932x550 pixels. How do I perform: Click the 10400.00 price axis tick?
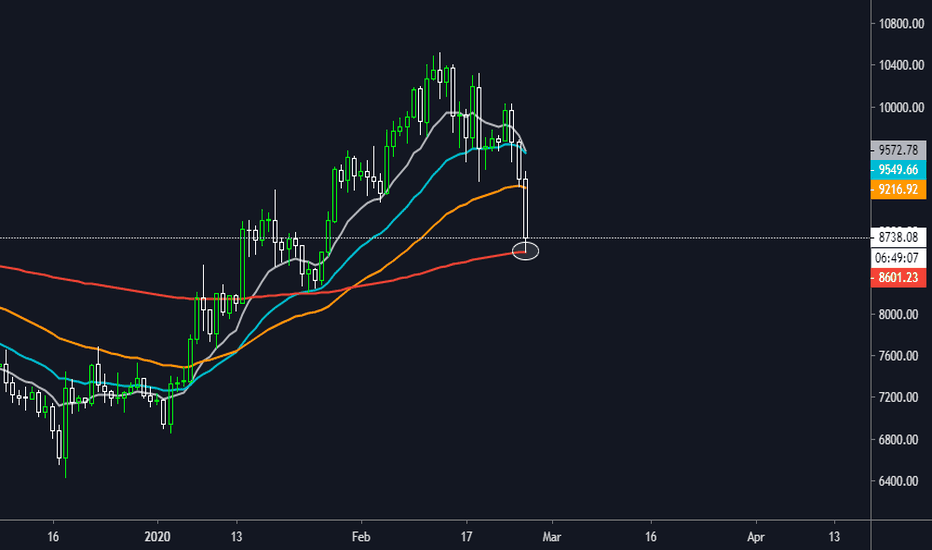click(902, 65)
